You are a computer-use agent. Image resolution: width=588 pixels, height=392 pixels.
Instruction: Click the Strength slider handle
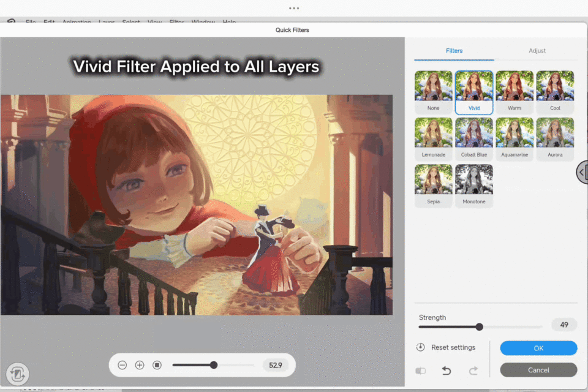coord(479,326)
